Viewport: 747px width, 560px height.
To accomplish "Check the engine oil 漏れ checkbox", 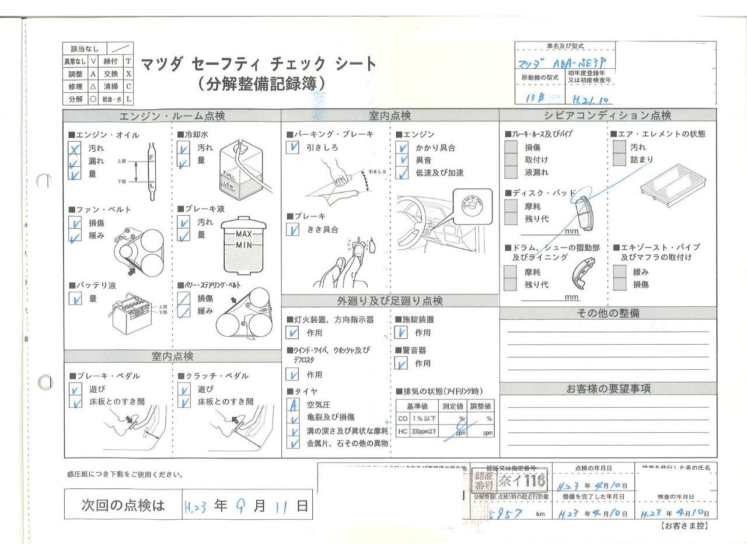I will pos(75,161).
